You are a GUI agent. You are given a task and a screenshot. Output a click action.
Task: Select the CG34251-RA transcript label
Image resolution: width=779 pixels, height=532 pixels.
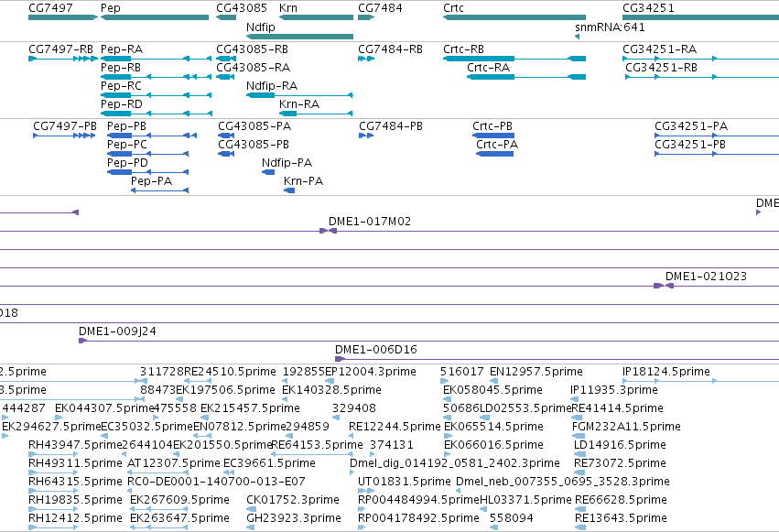pyautogui.click(x=660, y=49)
